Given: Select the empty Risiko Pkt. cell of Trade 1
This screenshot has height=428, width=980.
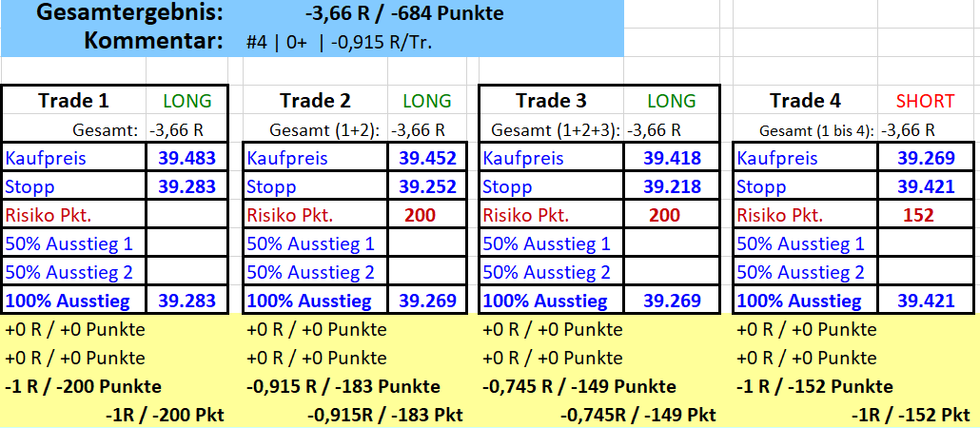Looking at the screenshot, I should pyautogui.click(x=187, y=216).
